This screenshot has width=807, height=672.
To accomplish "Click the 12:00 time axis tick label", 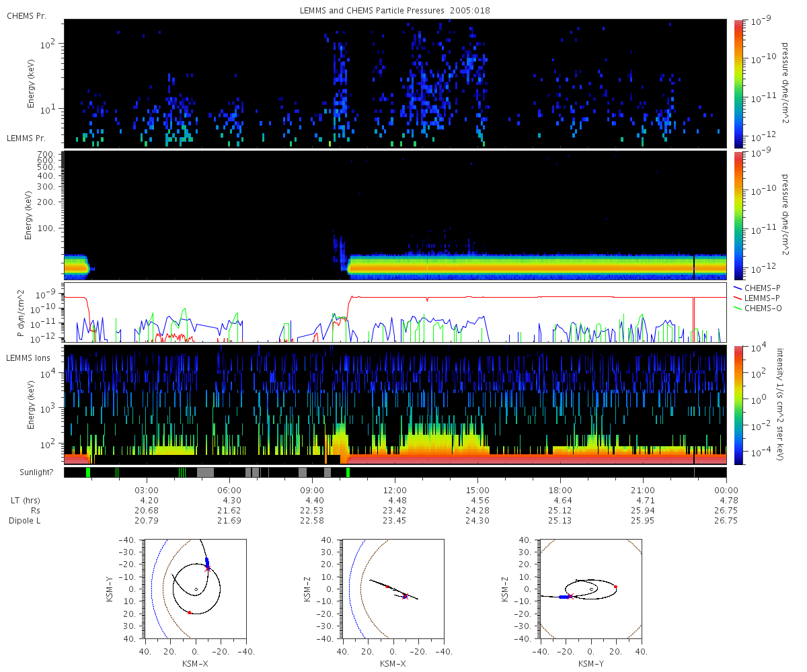I will [x=395, y=490].
